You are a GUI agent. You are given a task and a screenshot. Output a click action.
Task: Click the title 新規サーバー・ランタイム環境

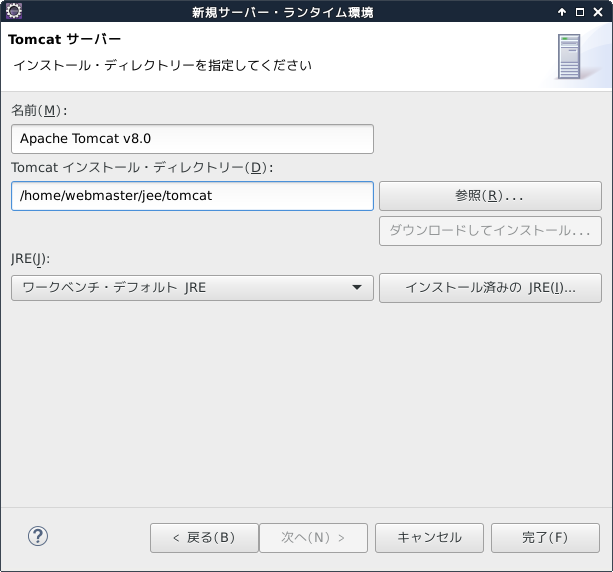[283, 13]
